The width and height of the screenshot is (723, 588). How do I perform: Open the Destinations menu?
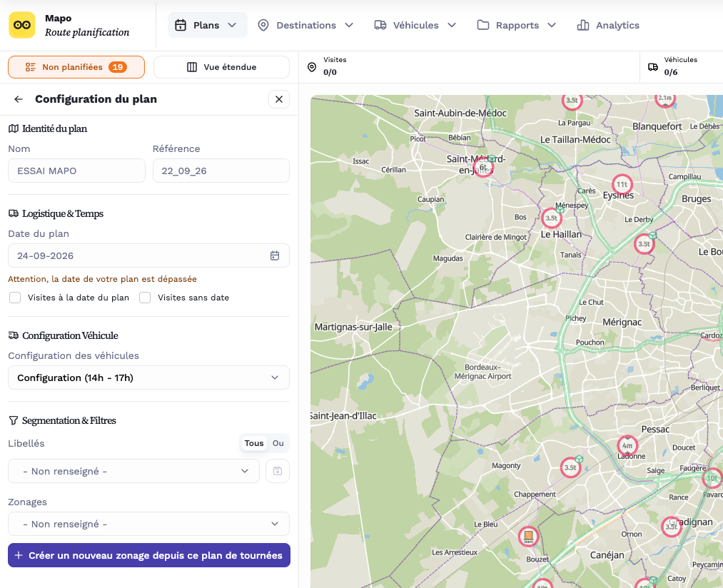coord(305,26)
